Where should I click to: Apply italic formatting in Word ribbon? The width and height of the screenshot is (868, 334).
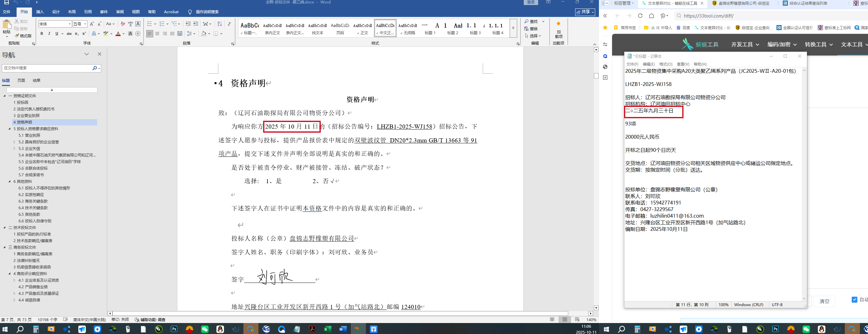coord(49,34)
